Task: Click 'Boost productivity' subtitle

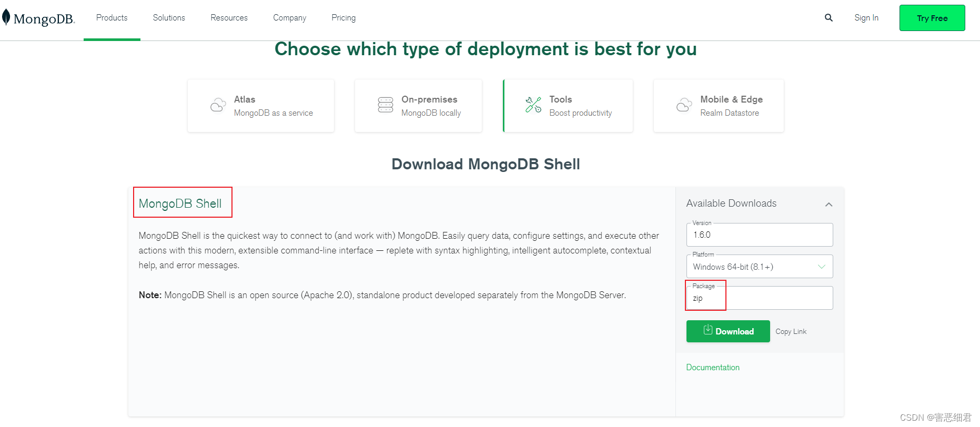Action: coord(581,113)
